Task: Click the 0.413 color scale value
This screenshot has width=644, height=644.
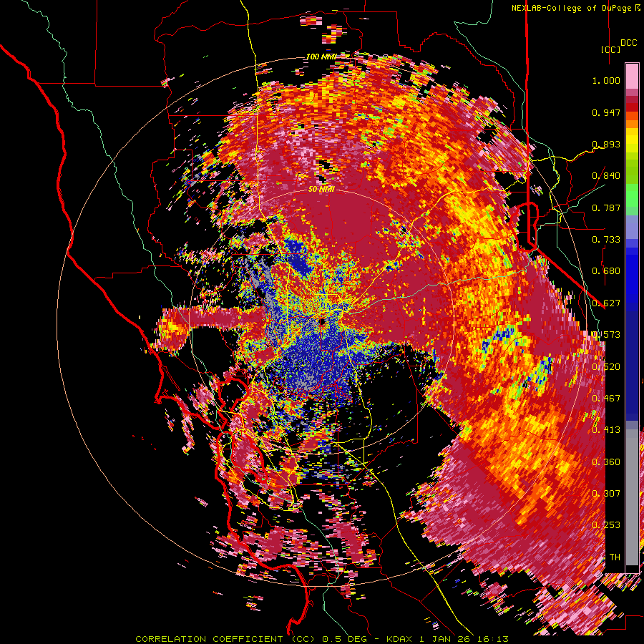Action: pyautogui.click(x=606, y=430)
